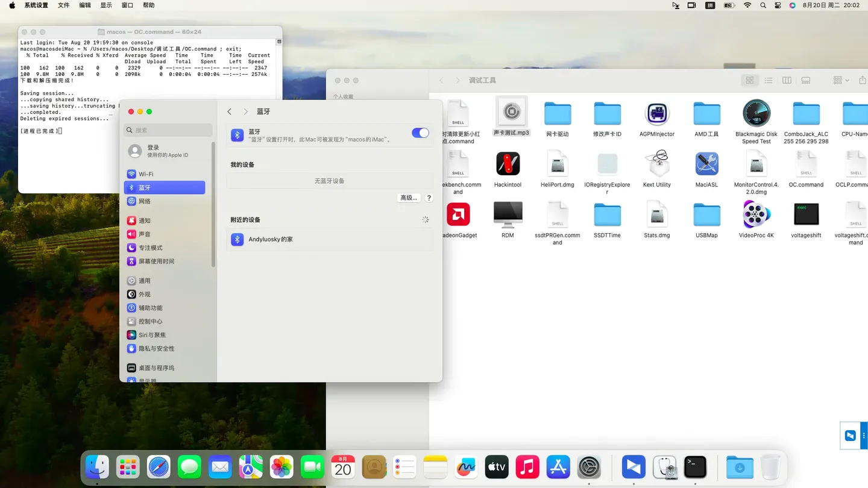
Task: Click the settings sidebar scrollbar
Action: (213, 205)
